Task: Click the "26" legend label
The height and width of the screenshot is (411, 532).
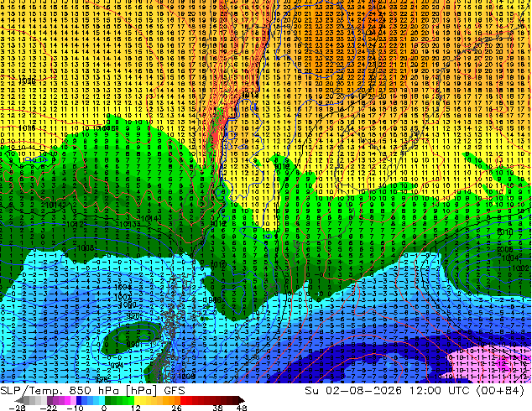Action: [x=176, y=408]
